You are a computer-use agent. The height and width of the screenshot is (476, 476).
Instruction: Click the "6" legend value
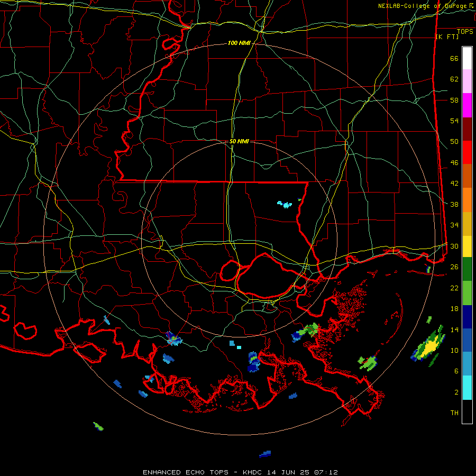pos(456,371)
